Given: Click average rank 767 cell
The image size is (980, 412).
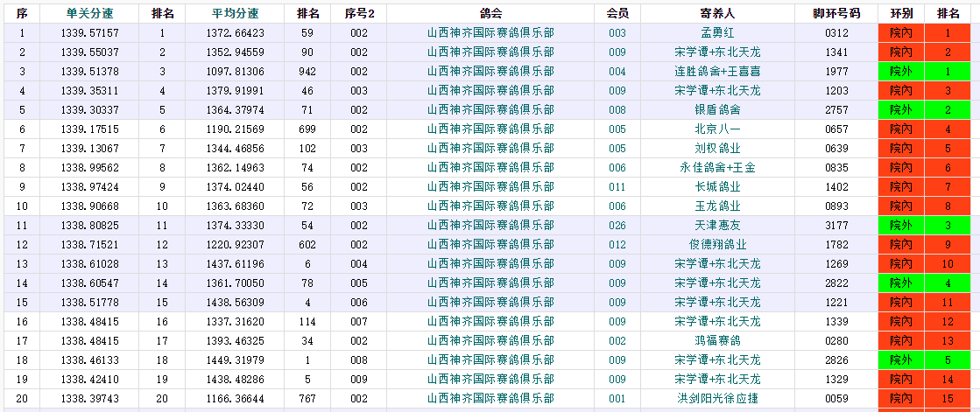Looking at the screenshot, I should coord(307,398).
